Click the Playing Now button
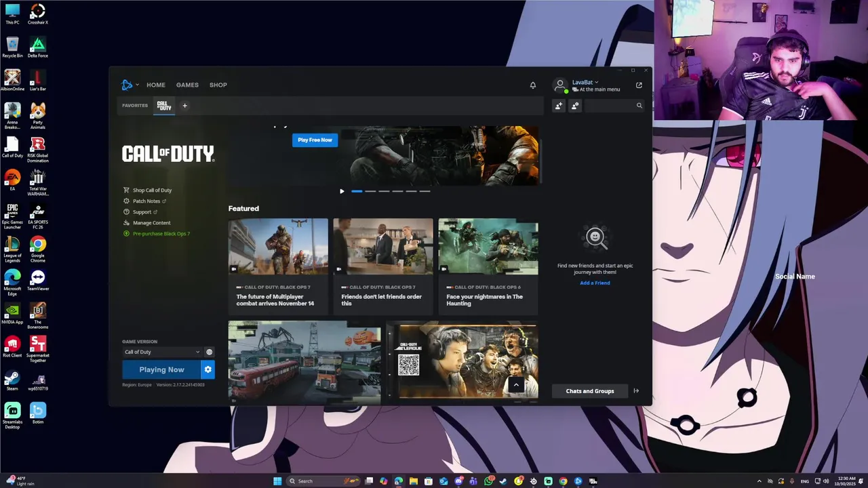The image size is (868, 488). [161, 369]
